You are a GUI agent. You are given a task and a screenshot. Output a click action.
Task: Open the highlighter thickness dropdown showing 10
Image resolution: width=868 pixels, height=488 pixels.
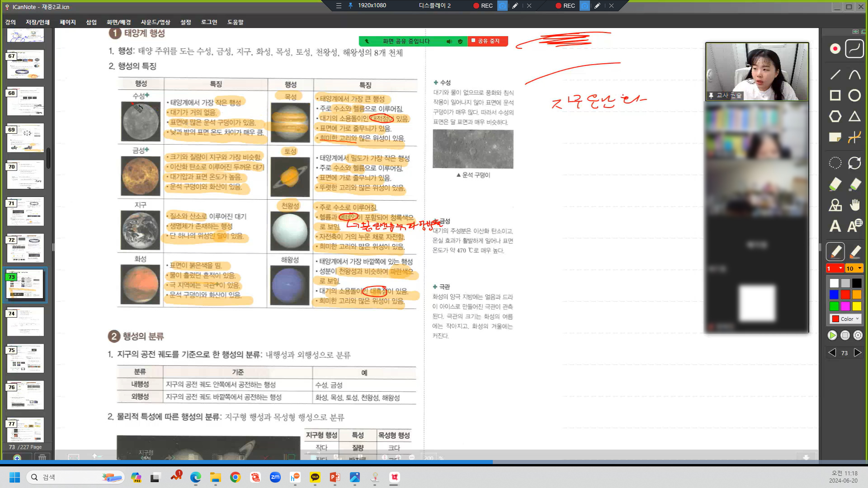(854, 268)
